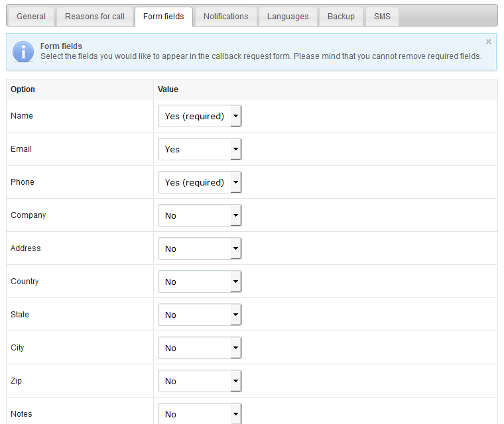Click the Phone option label
This screenshot has width=504, height=424.
(x=23, y=182)
